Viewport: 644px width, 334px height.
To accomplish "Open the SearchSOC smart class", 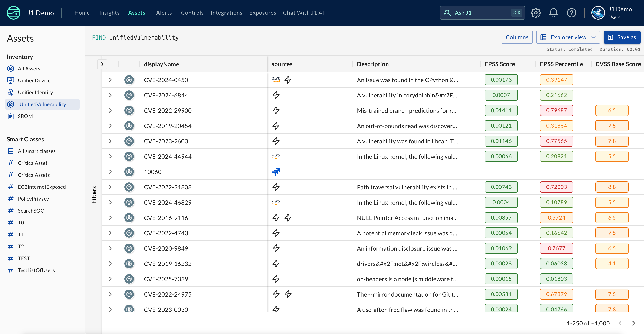I will coord(31,211).
